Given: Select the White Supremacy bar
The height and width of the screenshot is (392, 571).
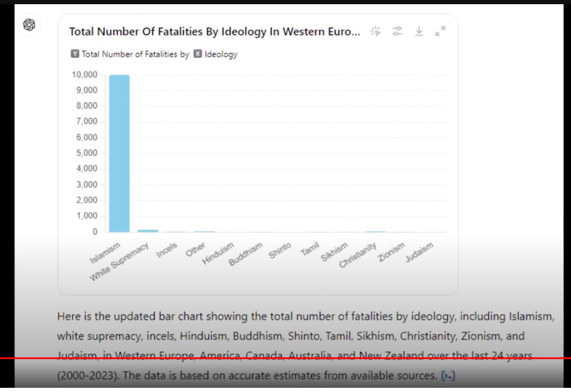Looking at the screenshot, I should 148,231.
